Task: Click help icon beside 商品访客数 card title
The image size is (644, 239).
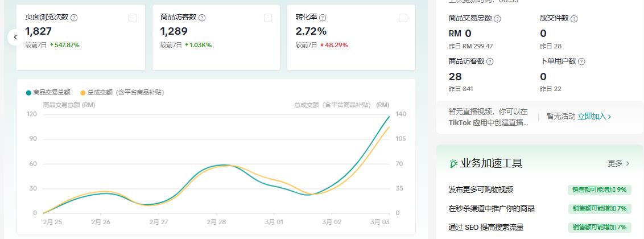Action: 202,18
